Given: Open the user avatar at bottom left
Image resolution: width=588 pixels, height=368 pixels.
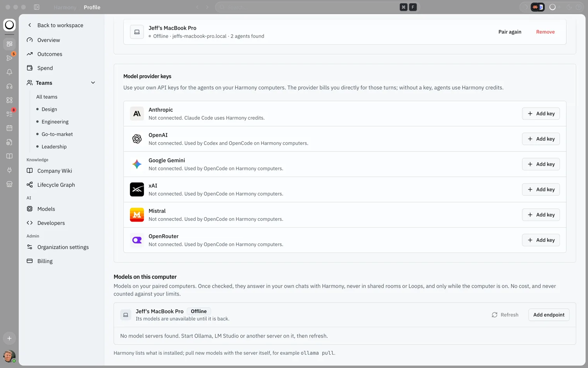Looking at the screenshot, I should 9,356.
